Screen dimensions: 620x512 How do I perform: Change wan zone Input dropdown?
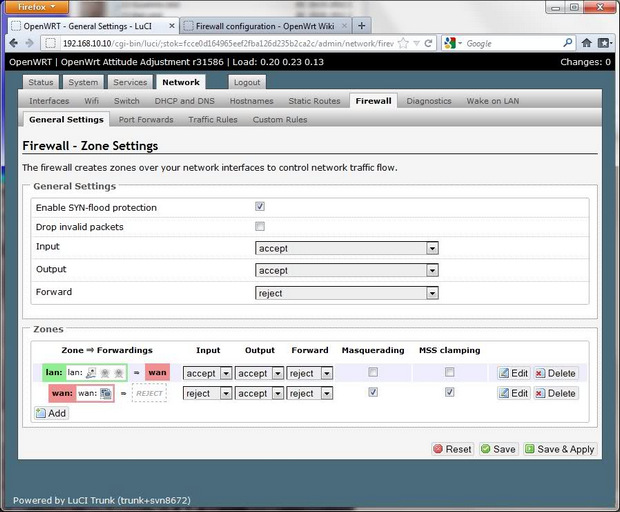[207, 393]
